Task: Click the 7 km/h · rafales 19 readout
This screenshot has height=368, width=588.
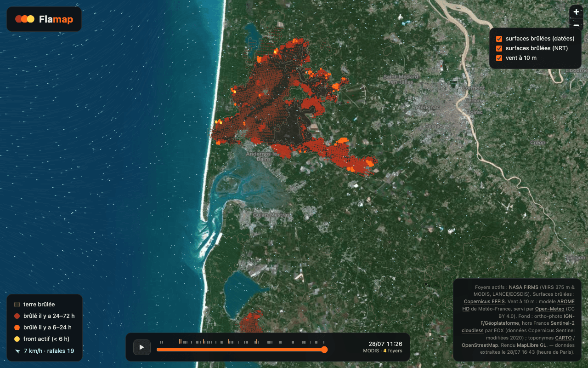Action: pos(49,351)
